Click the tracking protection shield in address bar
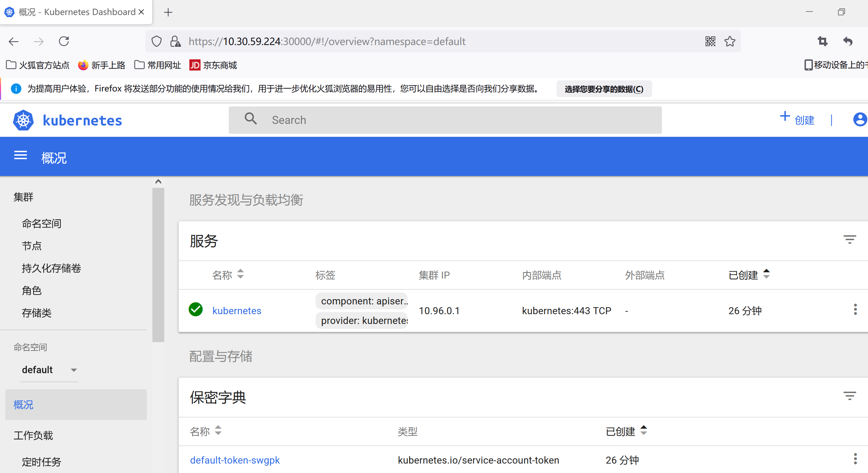This screenshot has width=868, height=473. click(x=156, y=41)
